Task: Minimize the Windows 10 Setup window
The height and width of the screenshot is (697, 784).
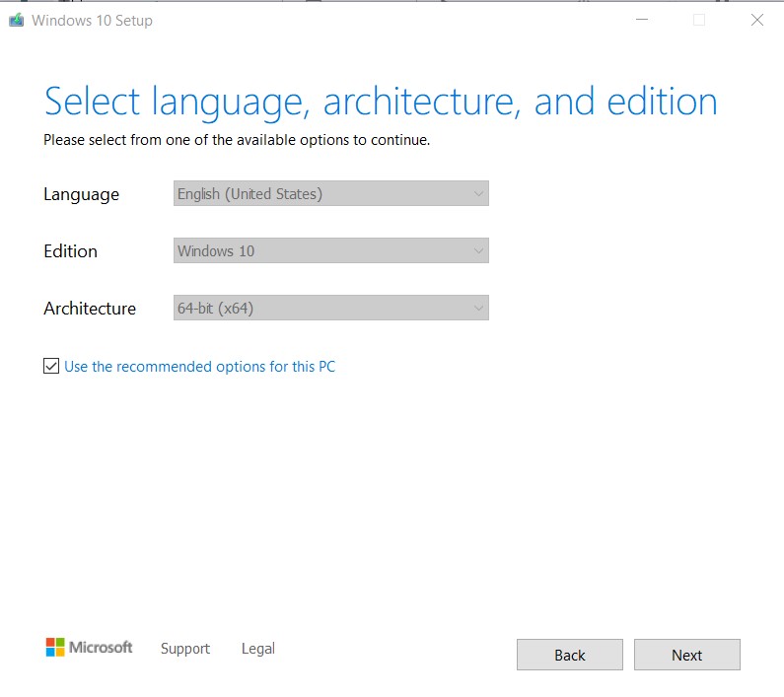Action: (x=641, y=20)
